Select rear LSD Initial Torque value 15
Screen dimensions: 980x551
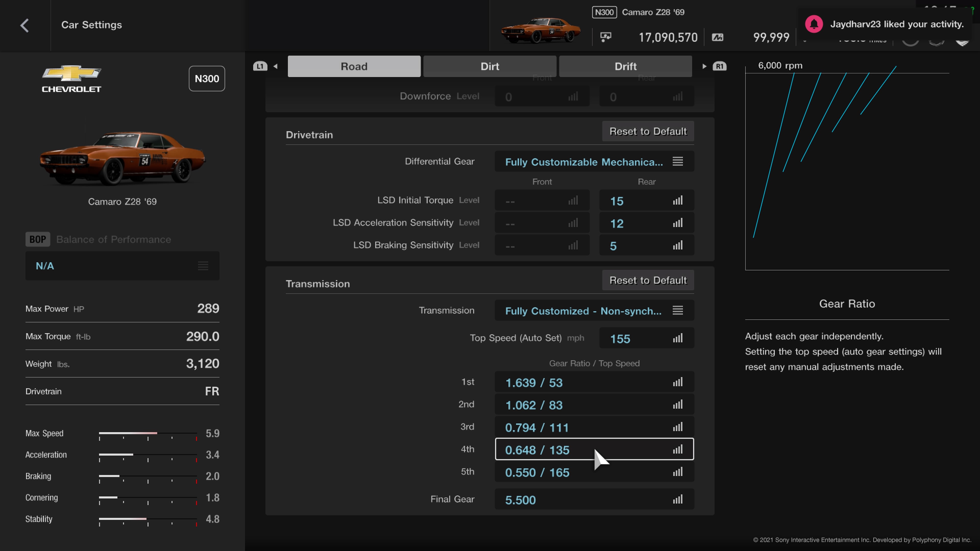[x=646, y=201]
